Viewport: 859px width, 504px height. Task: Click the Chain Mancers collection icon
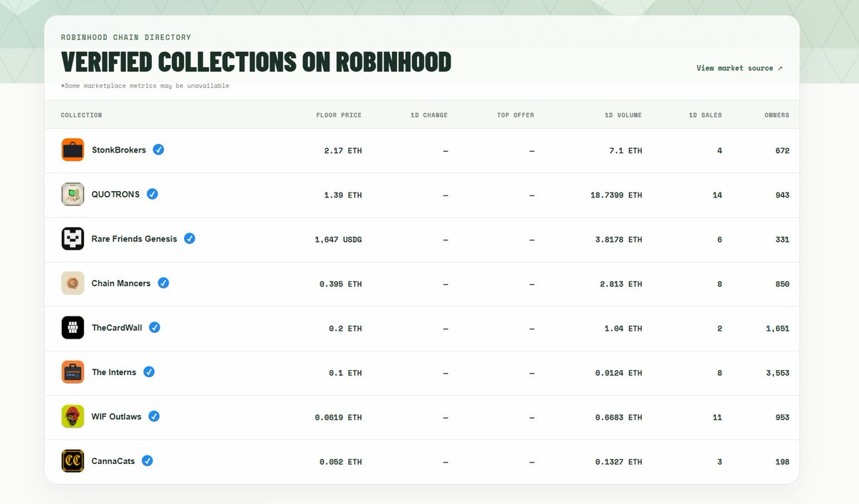[73, 283]
